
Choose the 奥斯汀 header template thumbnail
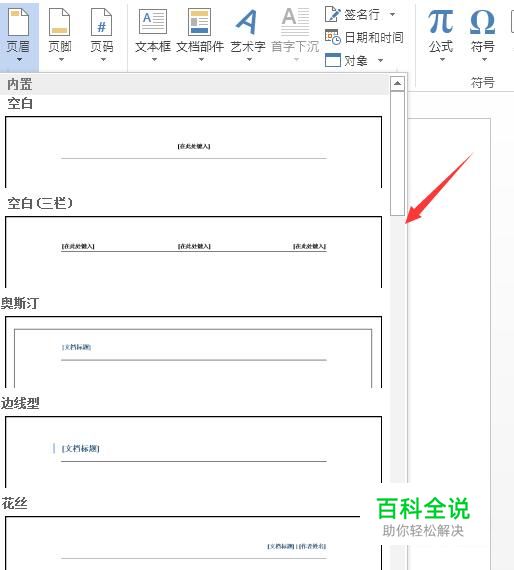tap(193, 352)
